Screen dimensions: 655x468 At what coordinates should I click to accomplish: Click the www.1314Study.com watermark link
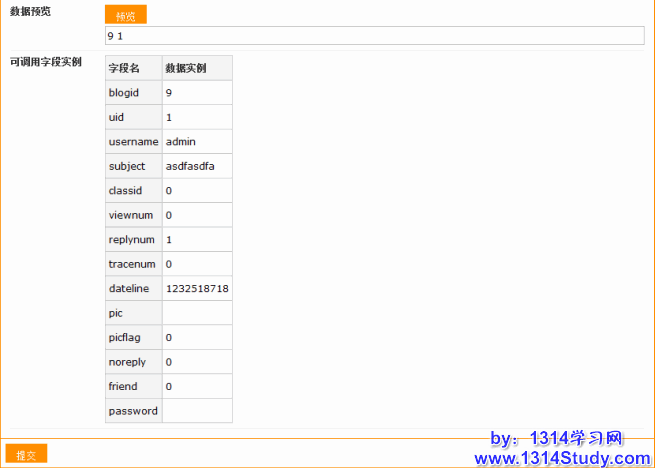[x=563, y=458]
